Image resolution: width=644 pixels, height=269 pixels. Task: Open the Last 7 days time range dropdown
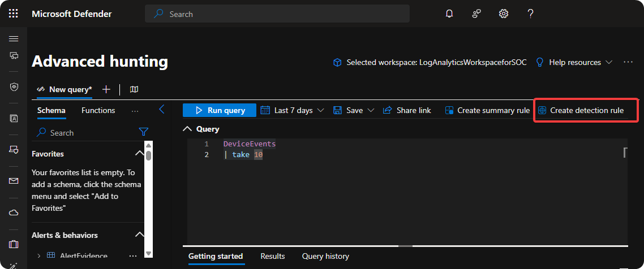pos(293,110)
